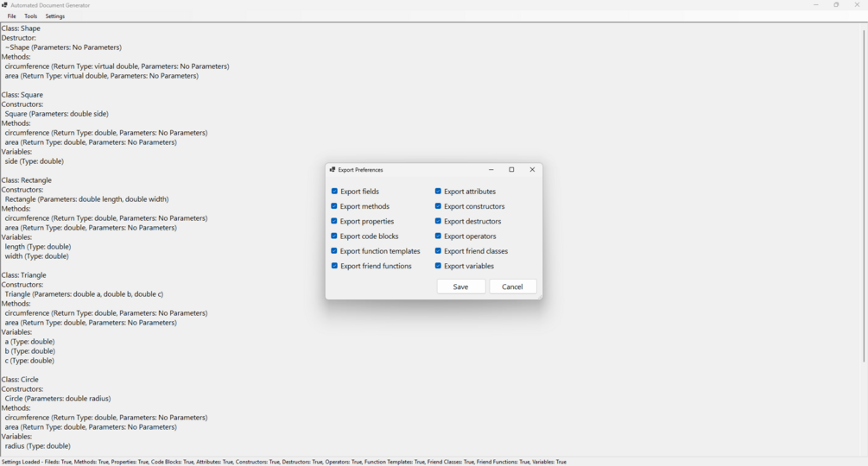The width and height of the screenshot is (868, 466).
Task: Toggle Export function templates checkbox
Action: coord(334,251)
